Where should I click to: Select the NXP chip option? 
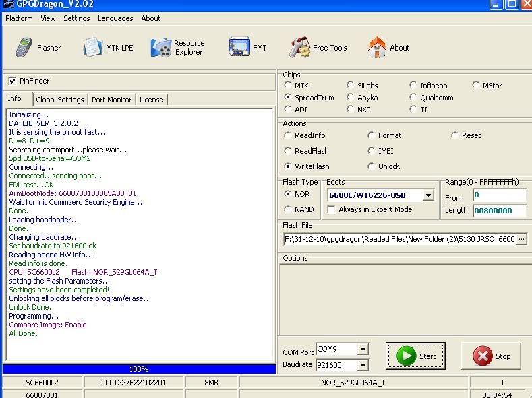coord(351,109)
